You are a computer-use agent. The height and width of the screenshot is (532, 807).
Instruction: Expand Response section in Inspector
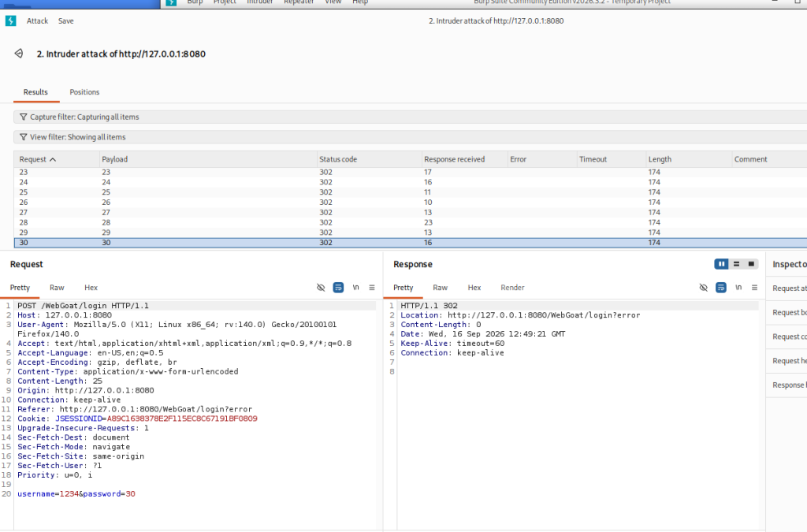click(x=787, y=385)
